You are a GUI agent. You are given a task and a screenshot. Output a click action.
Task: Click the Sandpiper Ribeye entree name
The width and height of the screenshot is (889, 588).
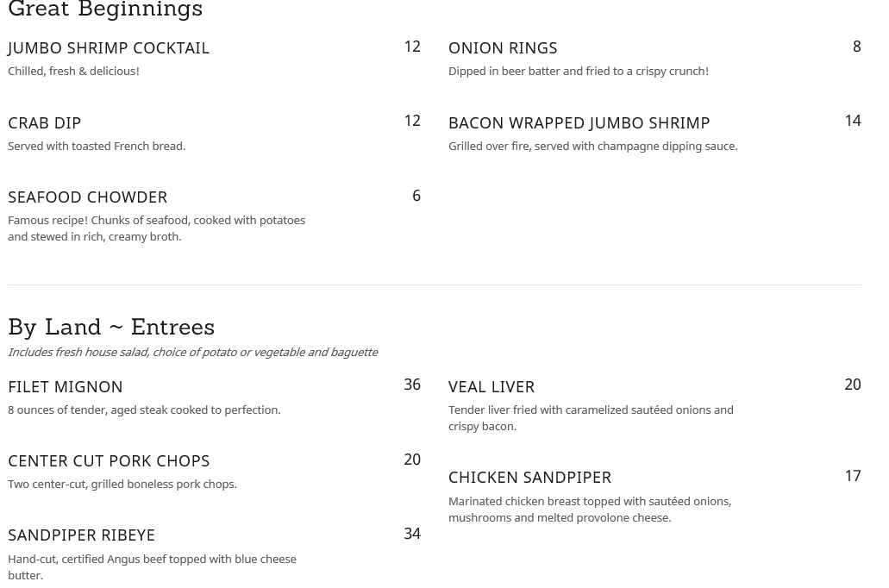82,535
